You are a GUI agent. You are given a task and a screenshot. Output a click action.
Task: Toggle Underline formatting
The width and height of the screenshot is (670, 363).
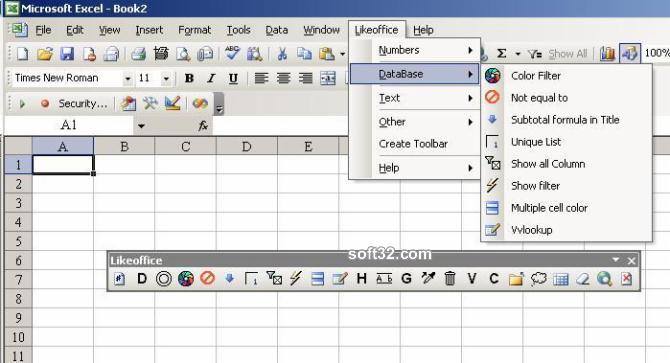click(233, 78)
